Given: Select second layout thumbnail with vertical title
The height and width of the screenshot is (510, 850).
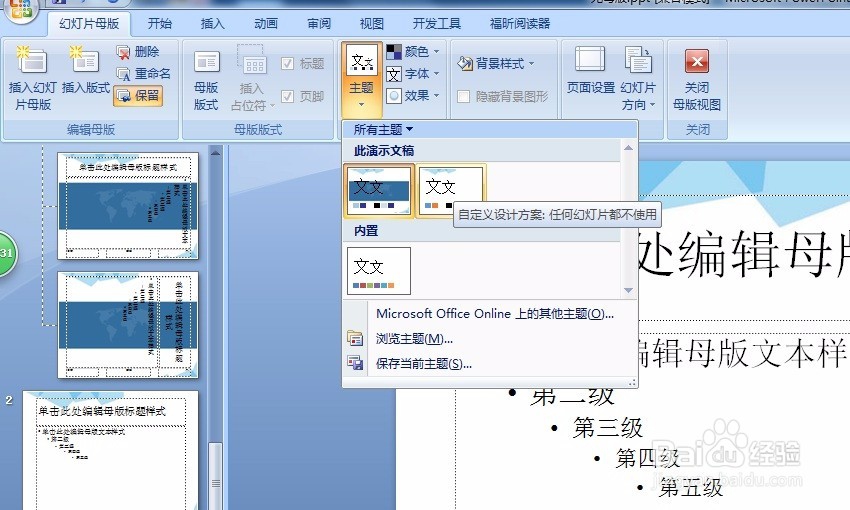Looking at the screenshot, I should click(128, 325).
